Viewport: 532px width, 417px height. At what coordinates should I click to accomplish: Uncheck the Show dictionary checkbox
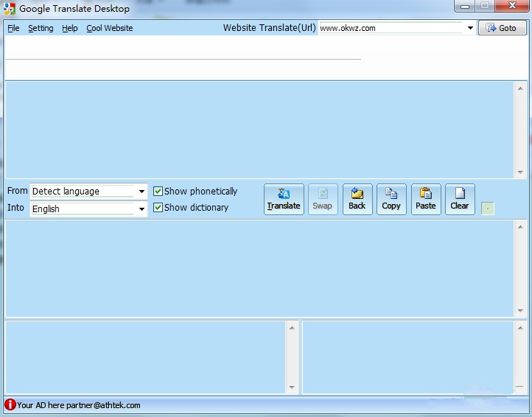158,208
